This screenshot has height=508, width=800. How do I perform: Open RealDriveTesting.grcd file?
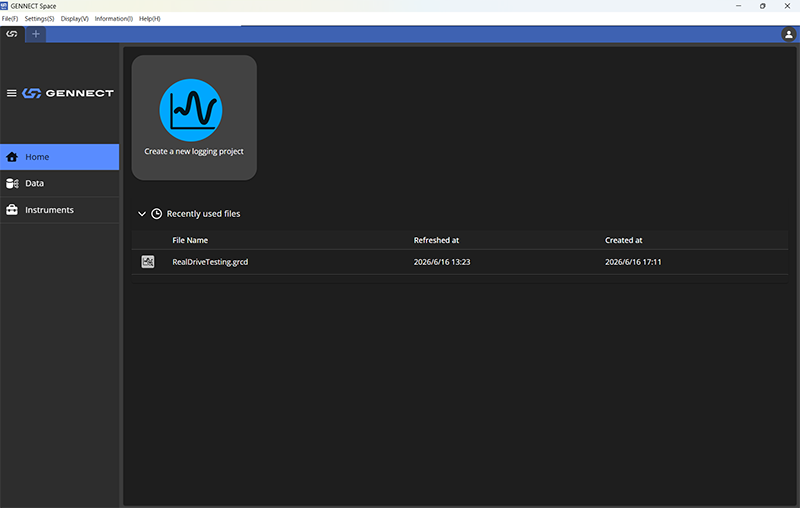coord(210,262)
